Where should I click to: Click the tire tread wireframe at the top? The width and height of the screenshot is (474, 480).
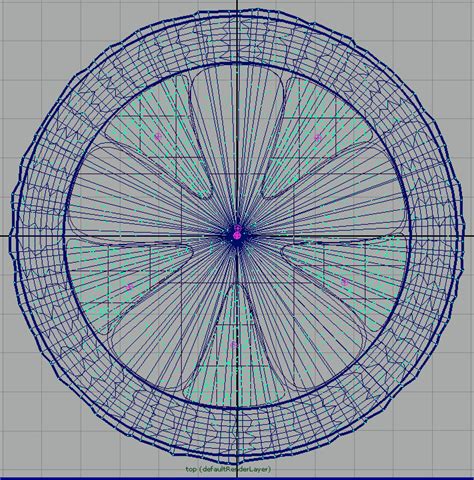pyautogui.click(x=237, y=37)
